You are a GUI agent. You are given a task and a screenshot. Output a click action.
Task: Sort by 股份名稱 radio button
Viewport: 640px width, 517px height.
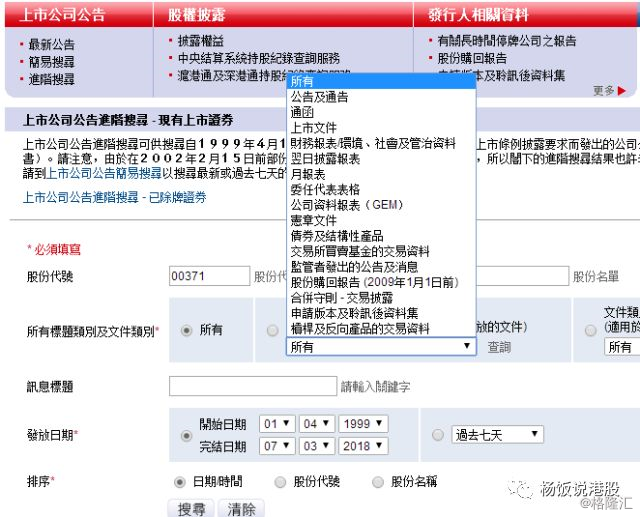point(378,482)
